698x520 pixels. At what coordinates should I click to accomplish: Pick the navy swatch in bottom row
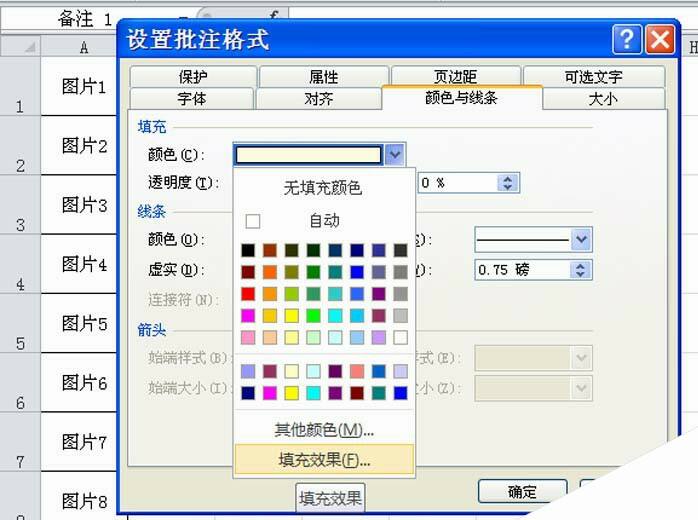click(x=248, y=393)
